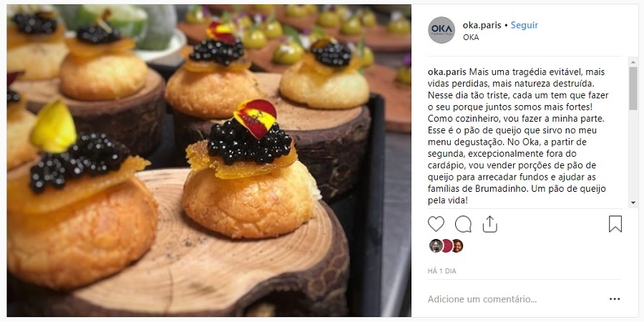The image size is (644, 322).
Task: Click first liker avatar below actions
Action: [x=435, y=245]
